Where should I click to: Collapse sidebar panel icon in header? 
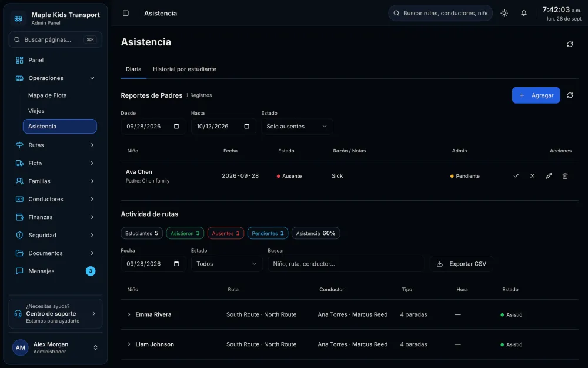126,13
